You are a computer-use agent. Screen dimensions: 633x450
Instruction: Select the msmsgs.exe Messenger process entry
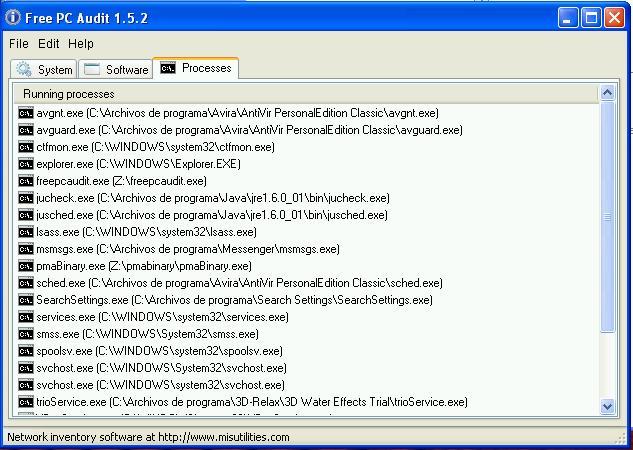[x=188, y=249]
